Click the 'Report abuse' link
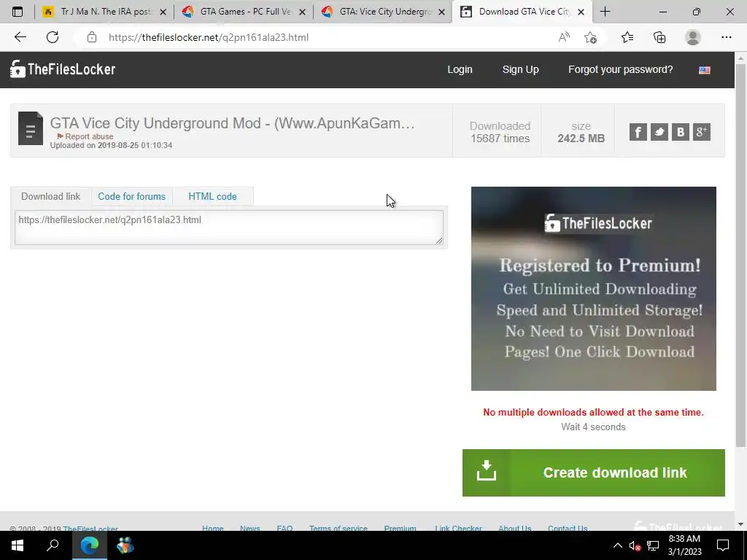 point(85,136)
